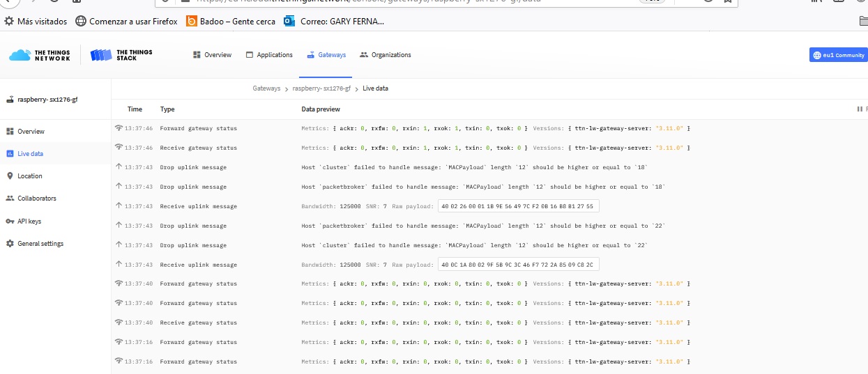Pause the live data stream
The height and width of the screenshot is (374, 868).
point(860,109)
